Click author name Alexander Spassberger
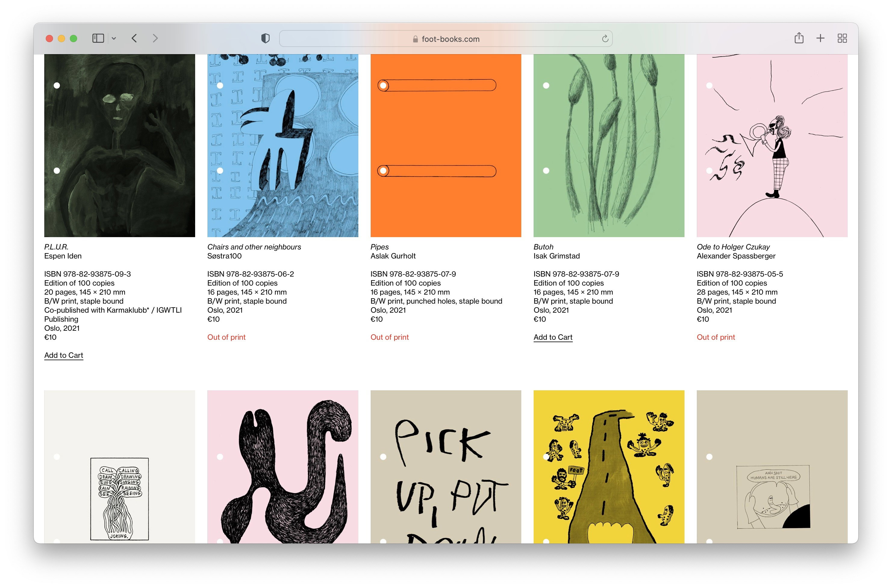Viewport: 892px width, 588px height. click(736, 256)
